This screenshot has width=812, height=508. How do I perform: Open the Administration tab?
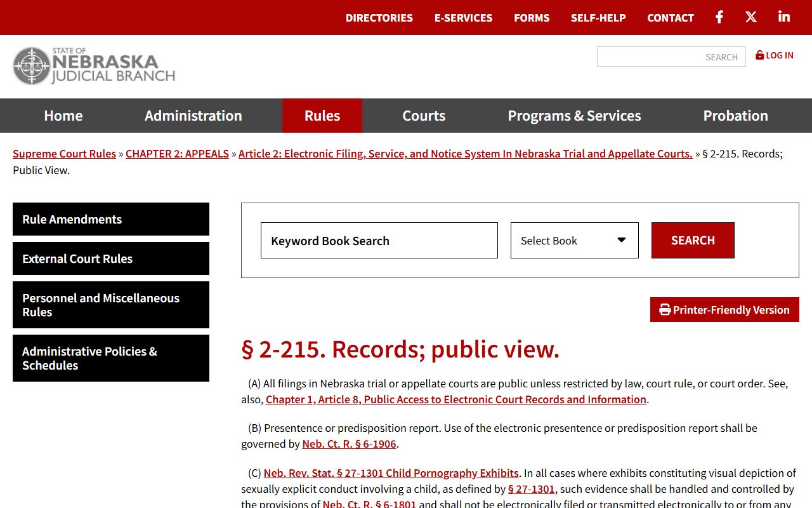click(x=193, y=116)
